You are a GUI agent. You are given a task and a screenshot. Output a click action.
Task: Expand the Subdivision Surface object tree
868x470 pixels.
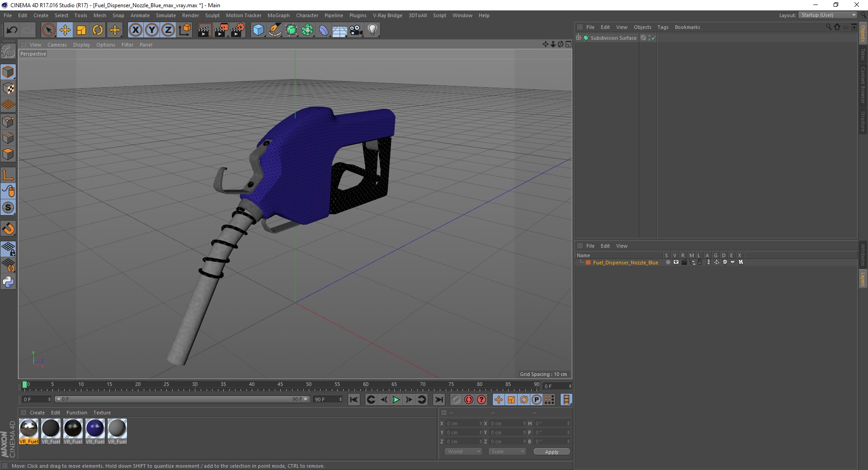tap(579, 38)
